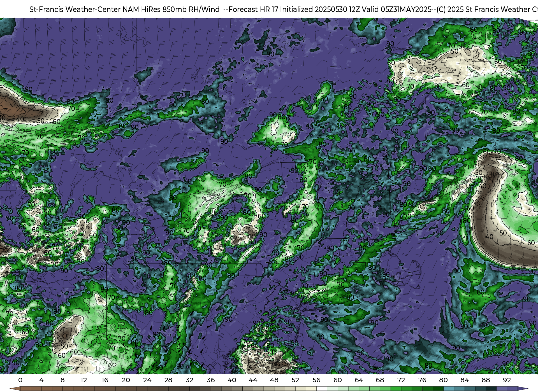Click the colorbar tick label 88

tap(486, 380)
